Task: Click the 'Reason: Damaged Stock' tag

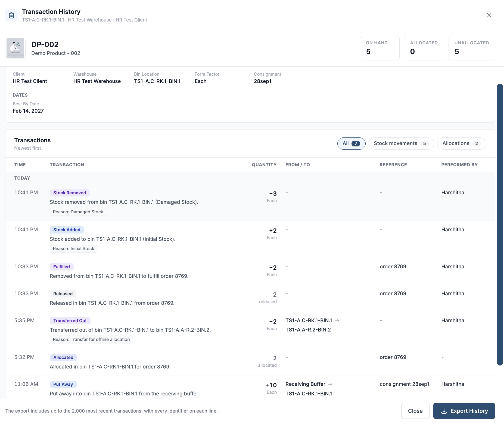Action: [78, 212]
